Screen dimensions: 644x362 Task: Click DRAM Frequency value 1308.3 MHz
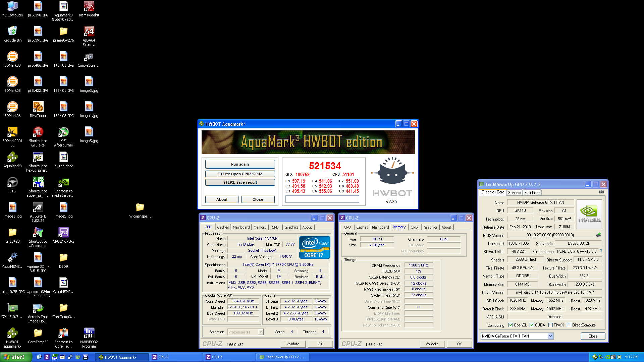(x=418, y=265)
